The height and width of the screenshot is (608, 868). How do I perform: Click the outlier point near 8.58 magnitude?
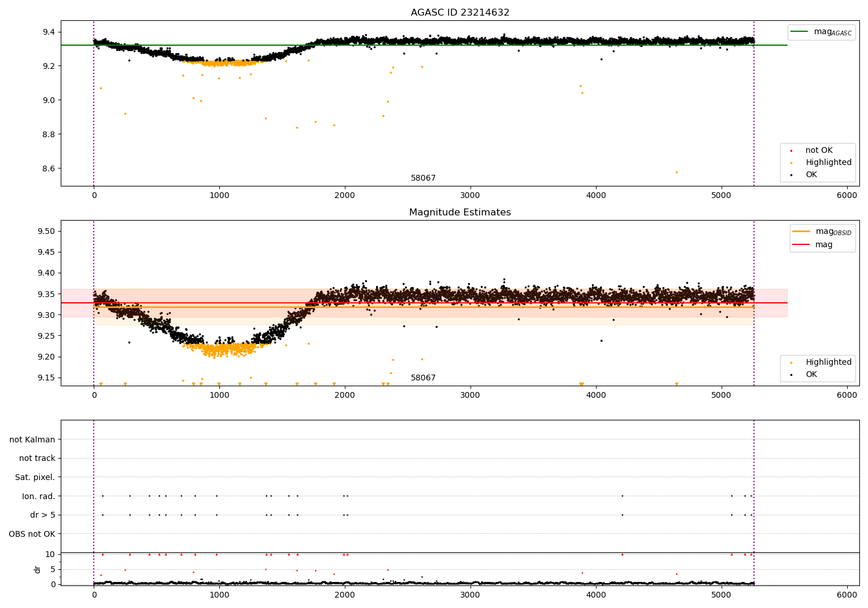[x=676, y=172]
